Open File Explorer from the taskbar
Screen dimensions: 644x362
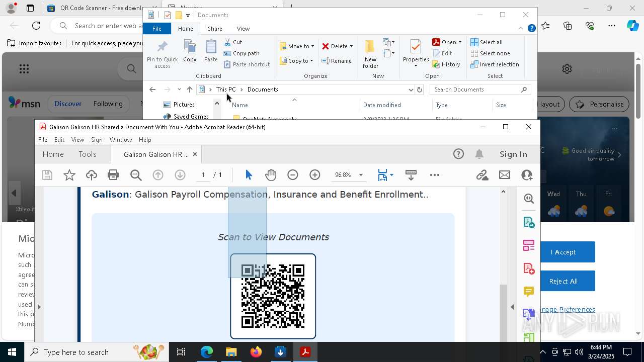(x=231, y=352)
